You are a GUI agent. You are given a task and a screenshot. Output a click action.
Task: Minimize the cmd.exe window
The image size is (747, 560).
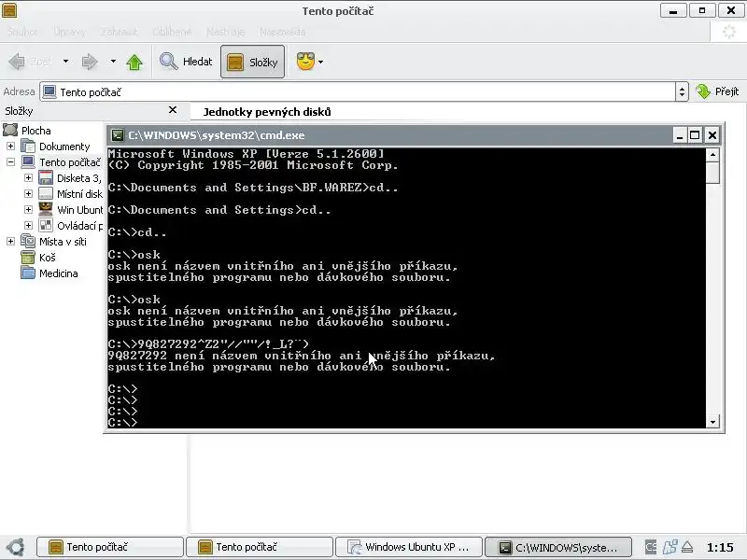[x=680, y=135]
